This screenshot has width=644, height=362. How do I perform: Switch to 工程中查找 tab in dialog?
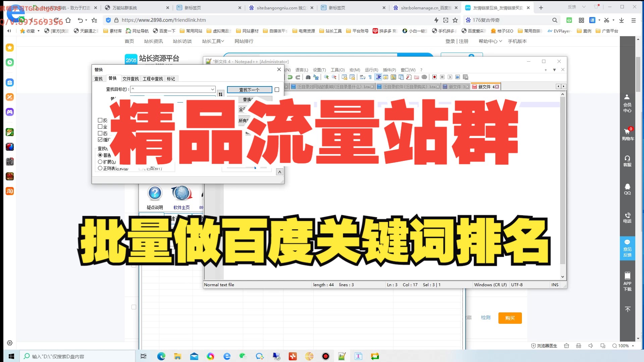click(153, 79)
